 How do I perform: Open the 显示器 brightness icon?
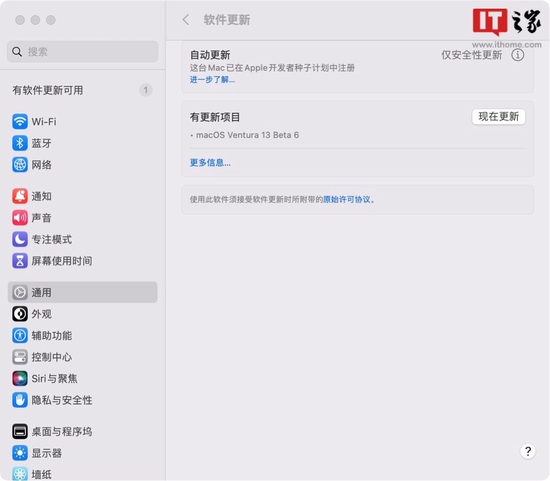tap(20, 453)
